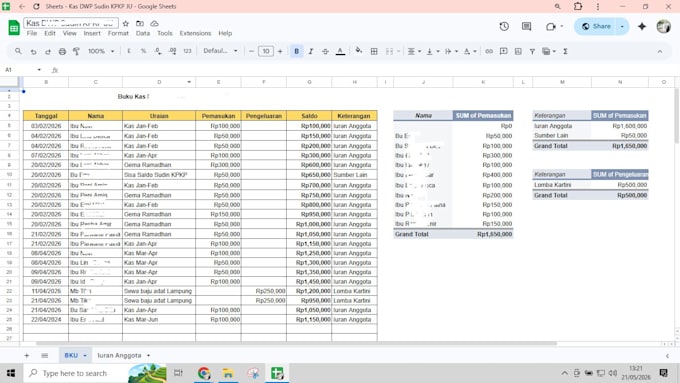Activate the paint format tool

[x=76, y=51]
